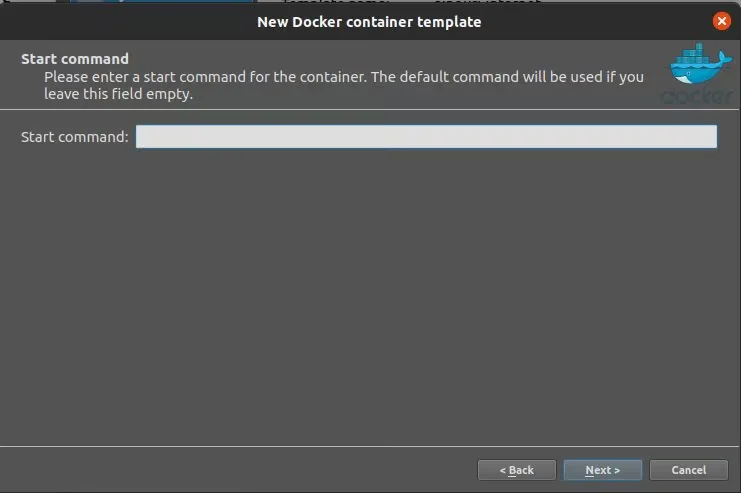Click the background window strip above the title bar
This screenshot has width=741, height=493.
pos(370,3)
